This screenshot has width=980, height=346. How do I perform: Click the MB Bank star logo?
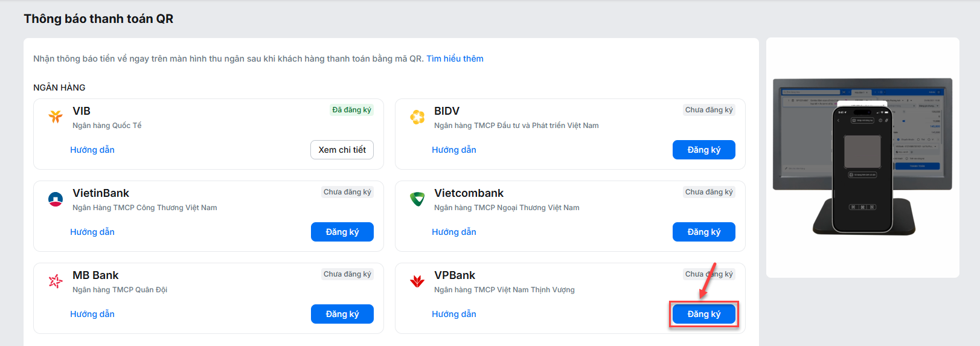coord(56,281)
